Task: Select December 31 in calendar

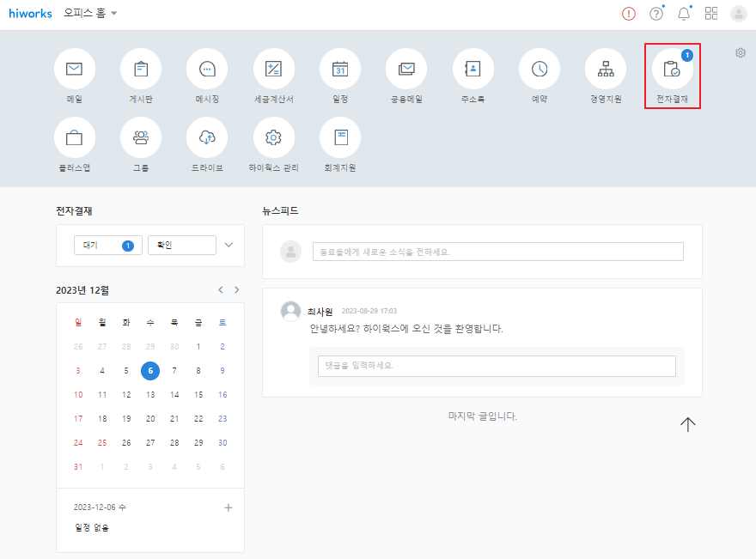Action: pyautogui.click(x=78, y=467)
